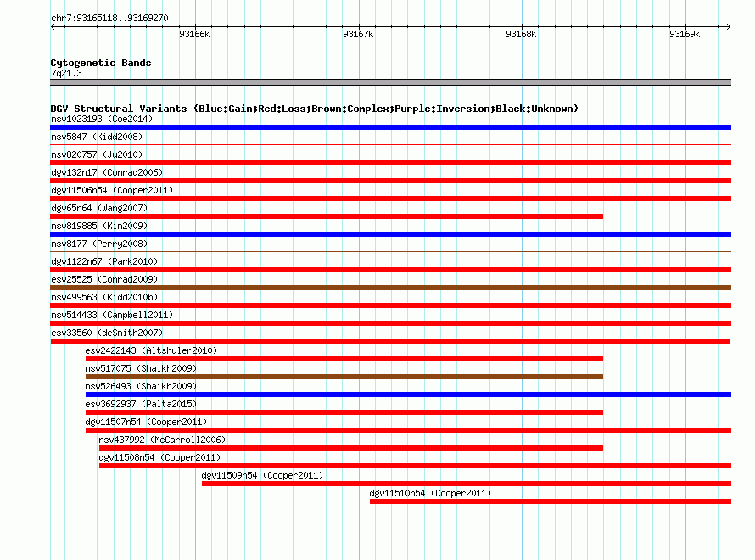Open dgv11508n54 (Cooper2011) variant
Viewport: 755px width, 560px height.
(159, 457)
